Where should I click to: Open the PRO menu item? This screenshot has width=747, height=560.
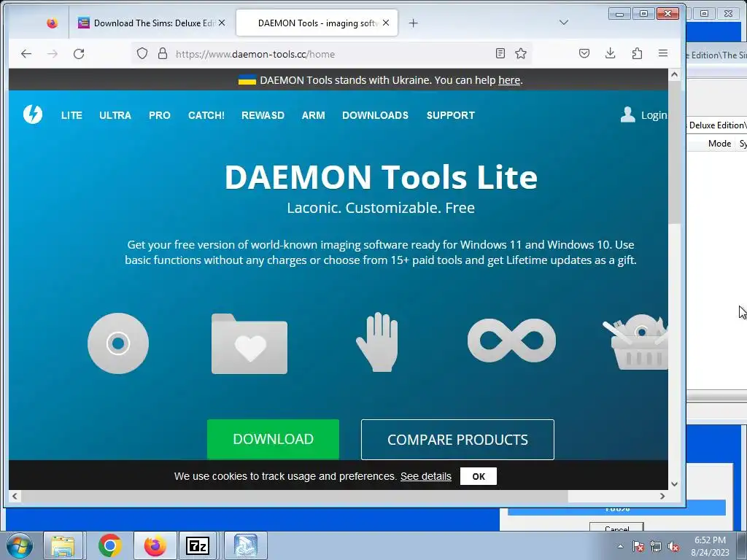pyautogui.click(x=160, y=115)
